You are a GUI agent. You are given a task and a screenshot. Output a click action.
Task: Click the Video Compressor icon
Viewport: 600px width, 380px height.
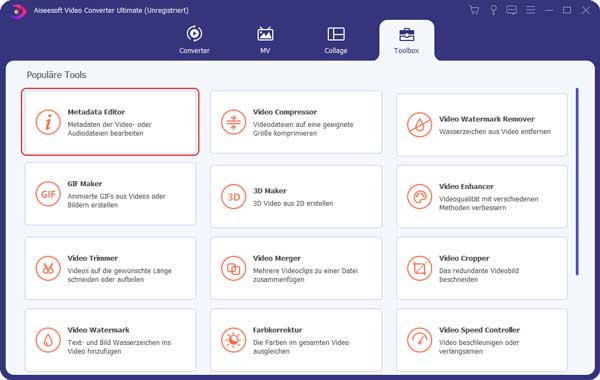pyautogui.click(x=233, y=122)
